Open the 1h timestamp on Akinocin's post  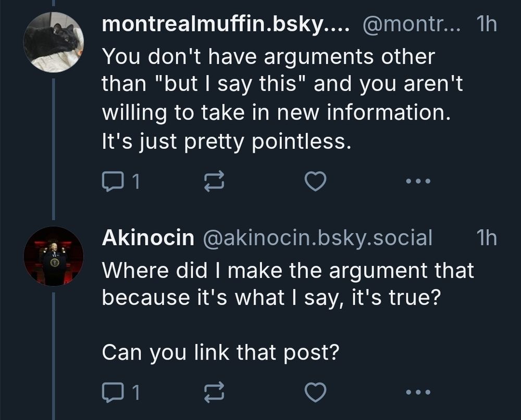point(486,238)
